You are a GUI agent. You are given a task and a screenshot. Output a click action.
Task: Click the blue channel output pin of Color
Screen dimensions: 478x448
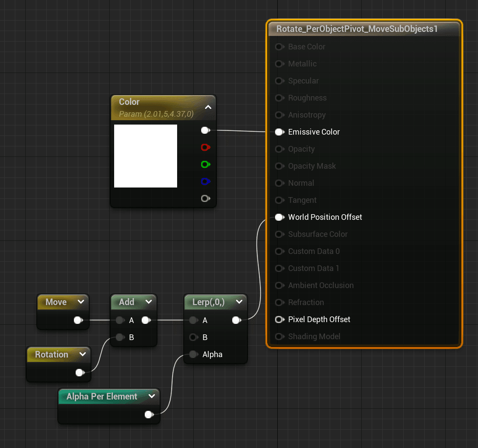tap(206, 182)
